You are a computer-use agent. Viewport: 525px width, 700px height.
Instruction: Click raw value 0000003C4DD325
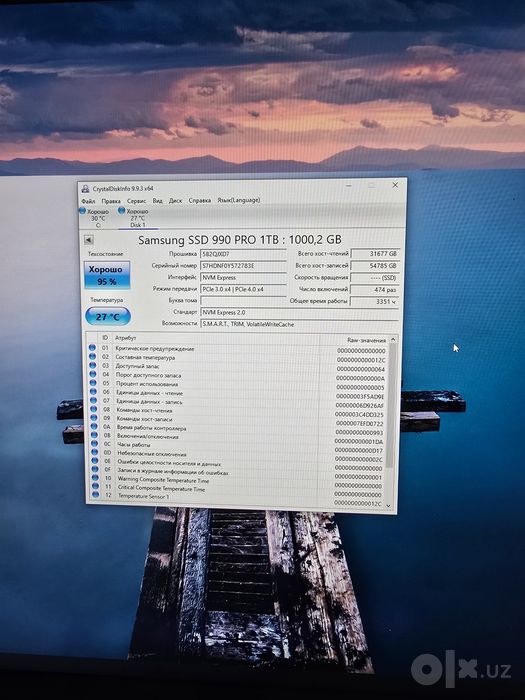359,415
